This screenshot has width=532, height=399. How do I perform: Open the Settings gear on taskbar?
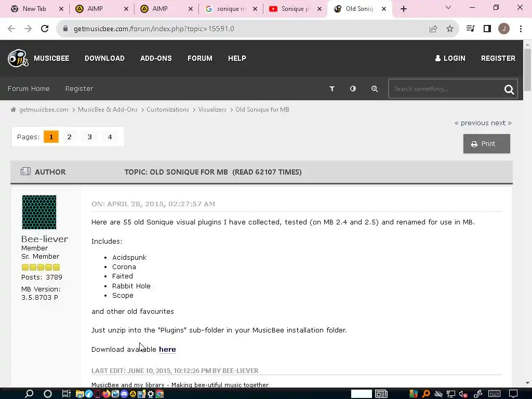(x=151, y=394)
